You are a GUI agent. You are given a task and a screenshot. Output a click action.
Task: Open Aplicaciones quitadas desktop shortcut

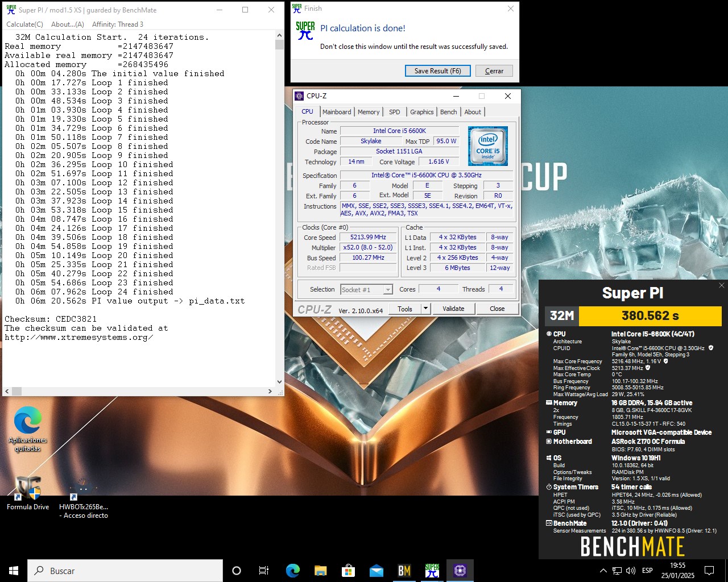(27, 429)
